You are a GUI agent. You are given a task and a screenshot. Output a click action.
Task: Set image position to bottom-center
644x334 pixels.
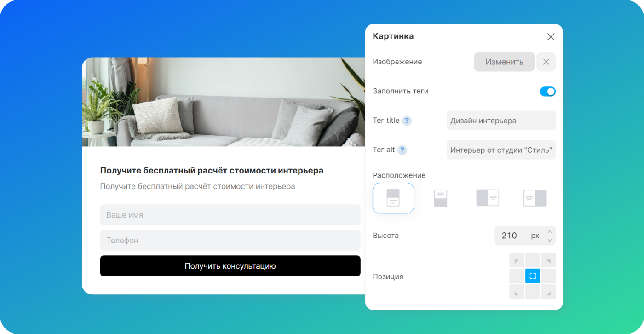(533, 292)
